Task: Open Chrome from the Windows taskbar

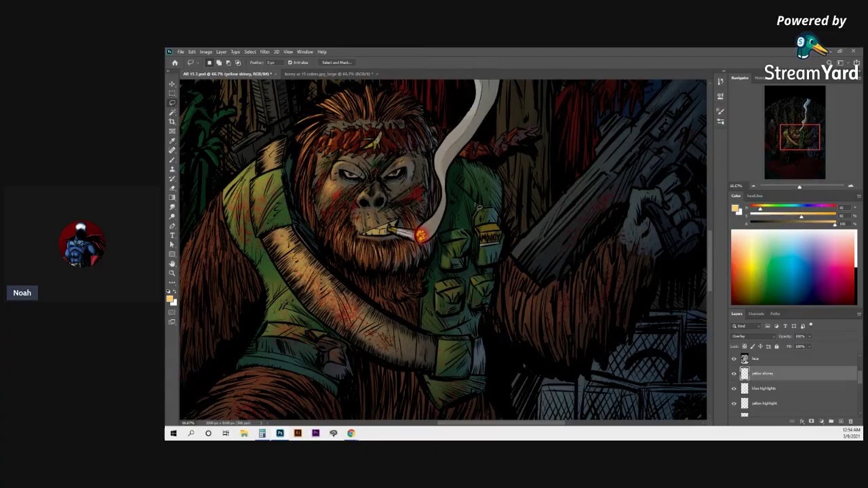Action: coord(351,433)
